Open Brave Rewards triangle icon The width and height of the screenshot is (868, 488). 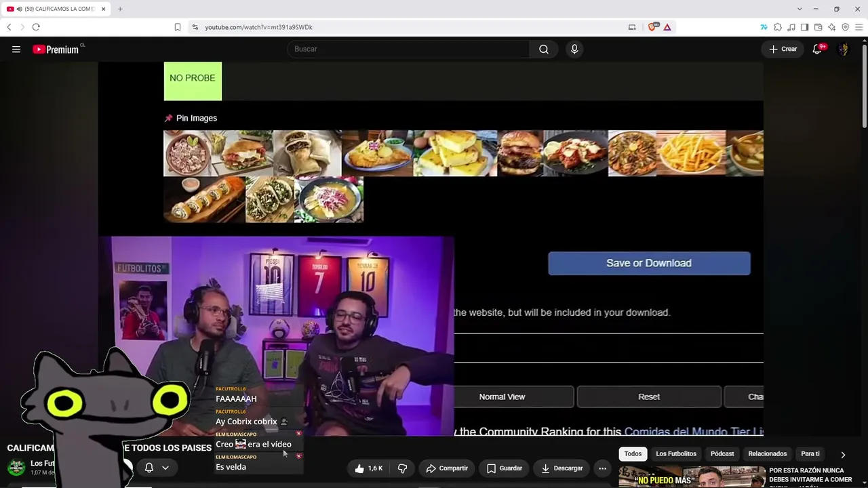coord(667,27)
